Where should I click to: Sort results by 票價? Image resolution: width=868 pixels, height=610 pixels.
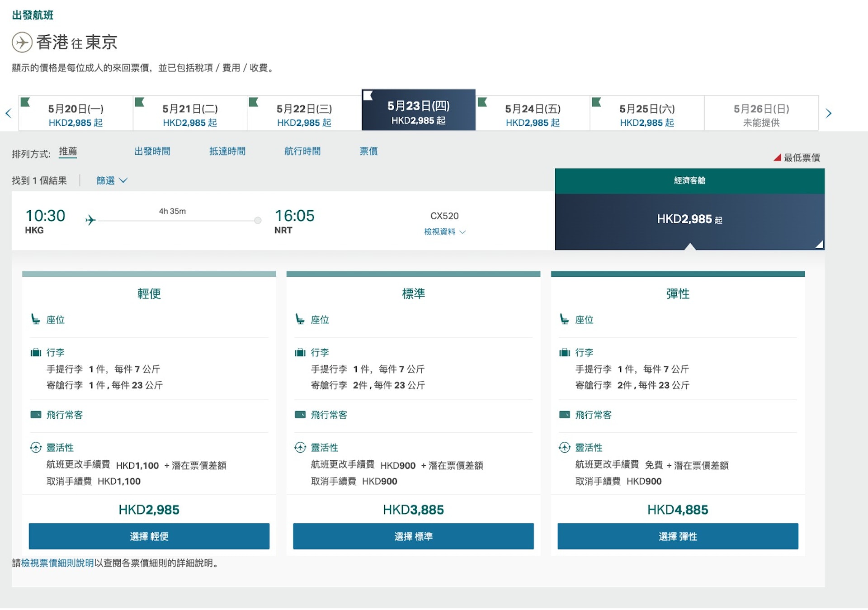tap(368, 151)
